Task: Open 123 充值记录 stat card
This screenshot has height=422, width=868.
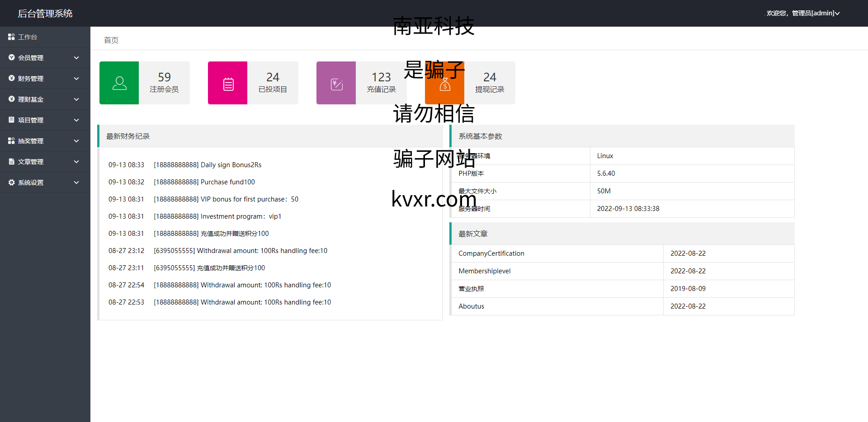Action: tap(362, 83)
